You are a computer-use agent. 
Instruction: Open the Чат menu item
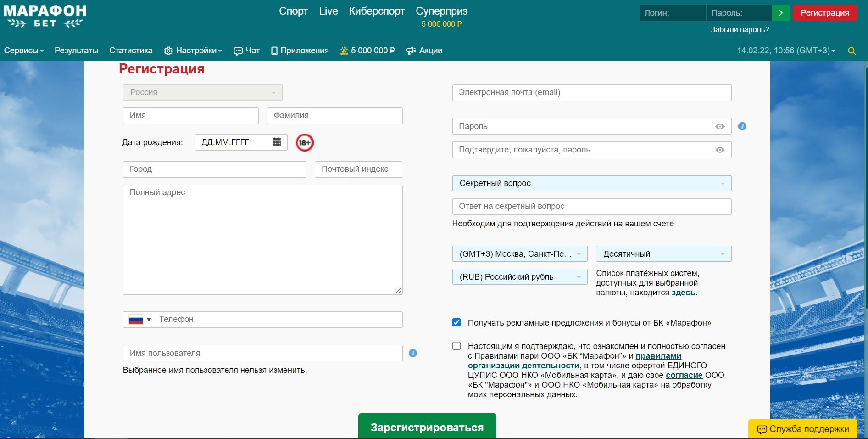coord(247,51)
